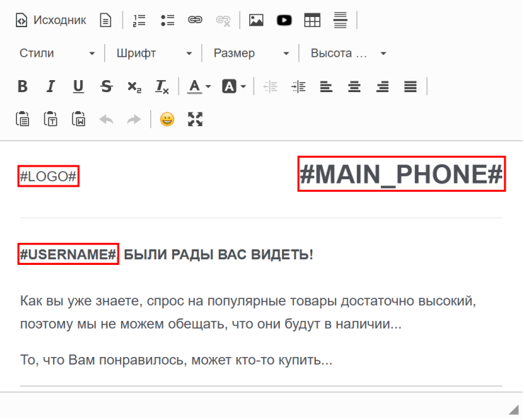
Task: Paste from Word
Action: point(79,119)
